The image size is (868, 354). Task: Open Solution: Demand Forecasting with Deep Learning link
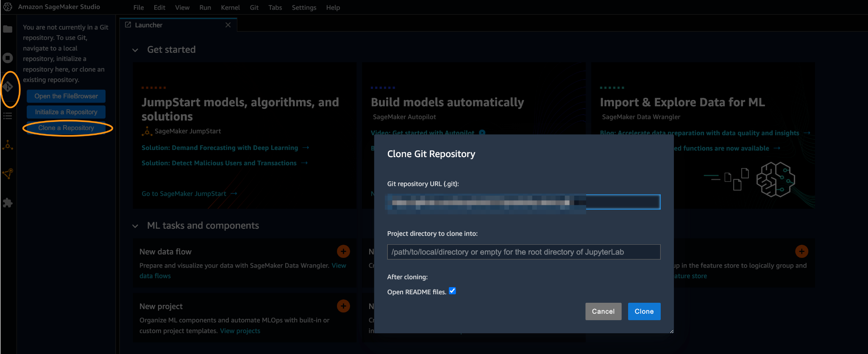click(220, 148)
